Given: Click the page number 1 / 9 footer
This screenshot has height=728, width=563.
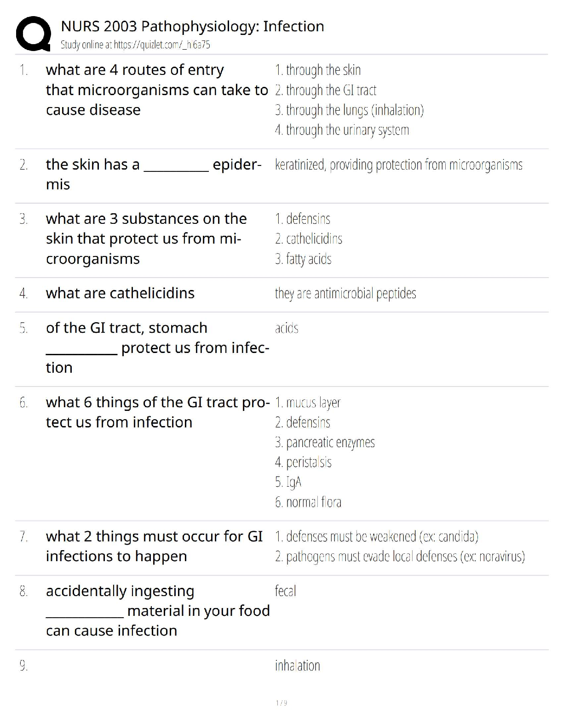Looking at the screenshot, I should tap(281, 703).
